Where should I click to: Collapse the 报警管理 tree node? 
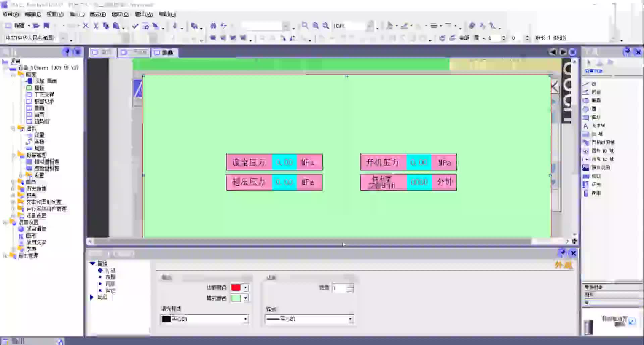tap(13, 155)
